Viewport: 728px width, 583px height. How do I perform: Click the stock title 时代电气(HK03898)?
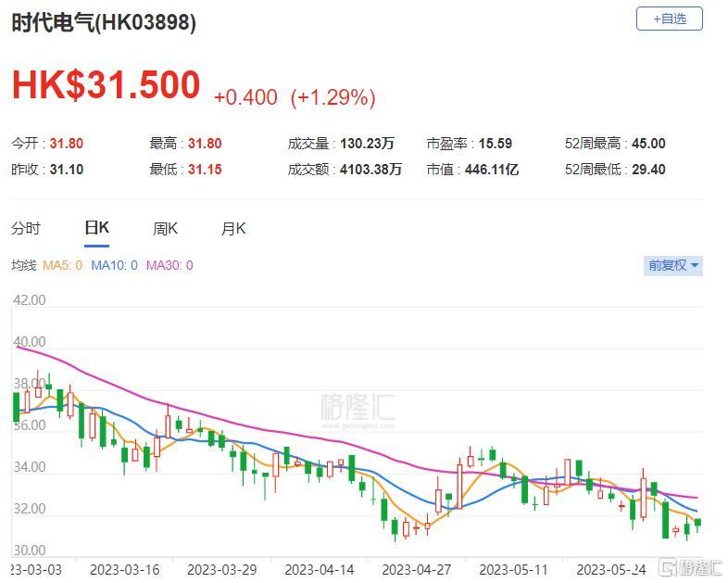pyautogui.click(x=104, y=22)
